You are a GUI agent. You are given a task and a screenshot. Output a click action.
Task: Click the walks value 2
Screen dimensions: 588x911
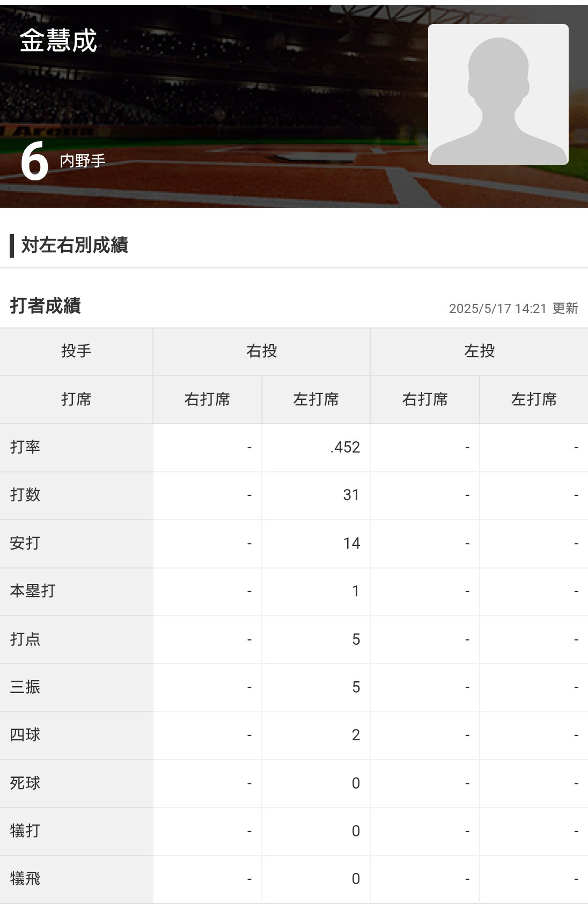pos(356,735)
